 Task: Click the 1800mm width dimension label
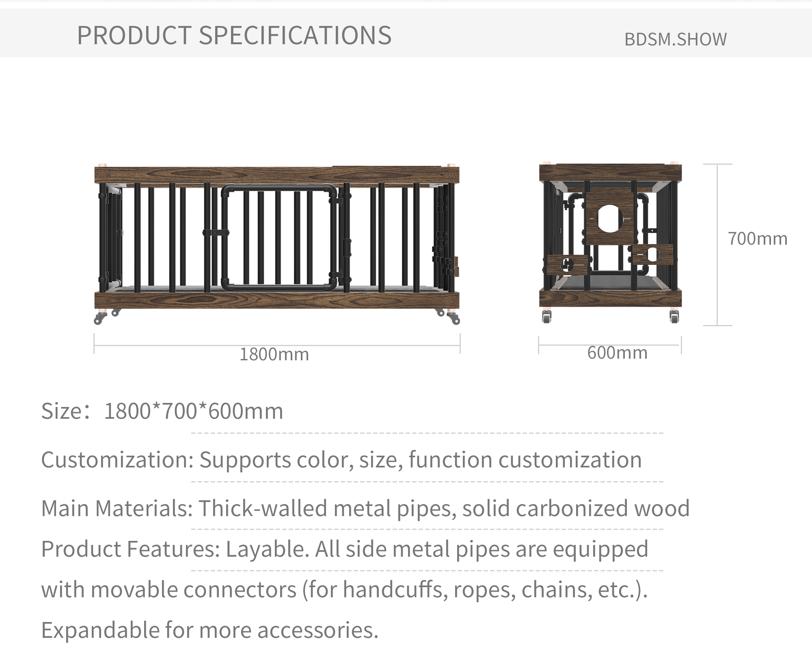point(274,354)
